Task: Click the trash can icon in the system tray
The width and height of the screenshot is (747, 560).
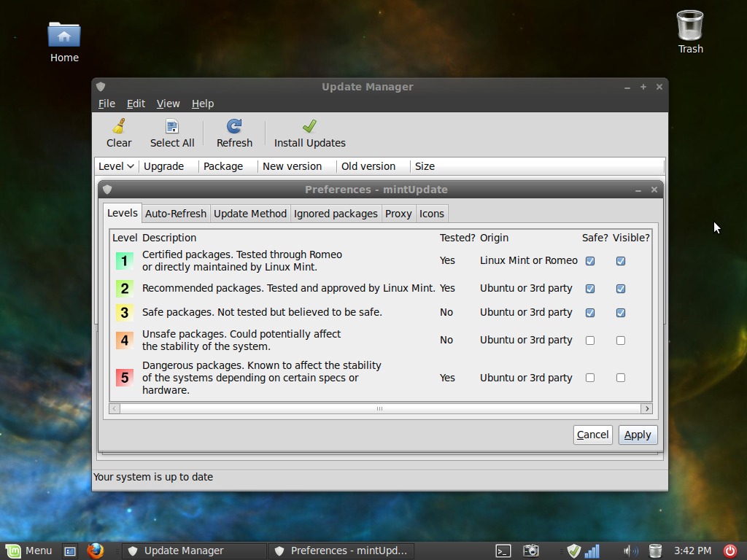Action: 656,551
